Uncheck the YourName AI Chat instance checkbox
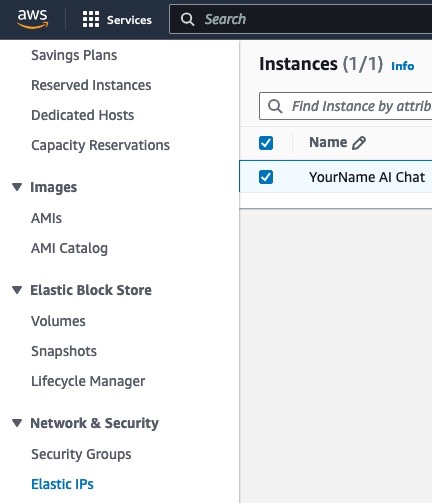The image size is (432, 503). pos(266,177)
